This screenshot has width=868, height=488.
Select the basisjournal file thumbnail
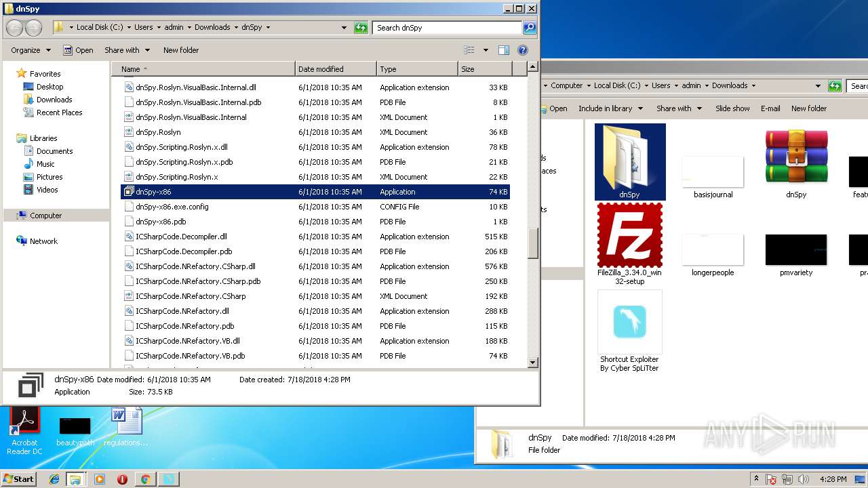(x=713, y=178)
